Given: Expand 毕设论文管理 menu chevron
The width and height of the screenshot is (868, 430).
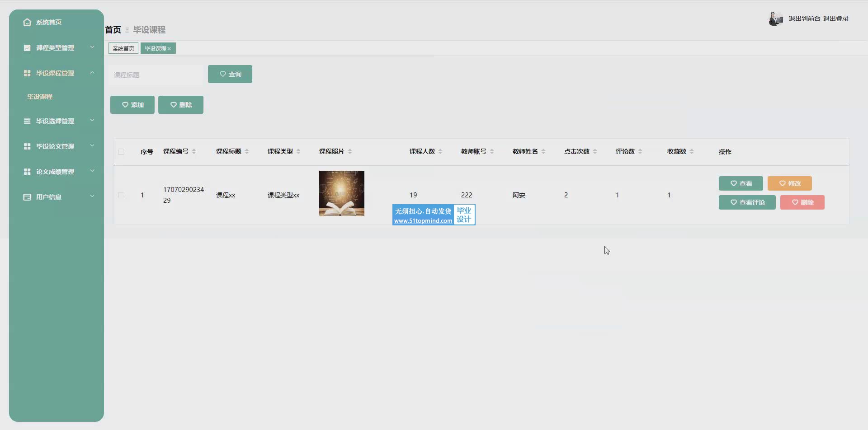Looking at the screenshot, I should (x=92, y=145).
